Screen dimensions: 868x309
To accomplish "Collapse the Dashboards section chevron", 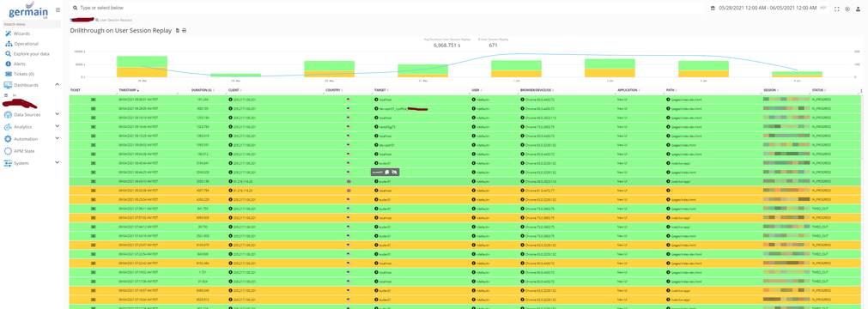I will 57,85.
